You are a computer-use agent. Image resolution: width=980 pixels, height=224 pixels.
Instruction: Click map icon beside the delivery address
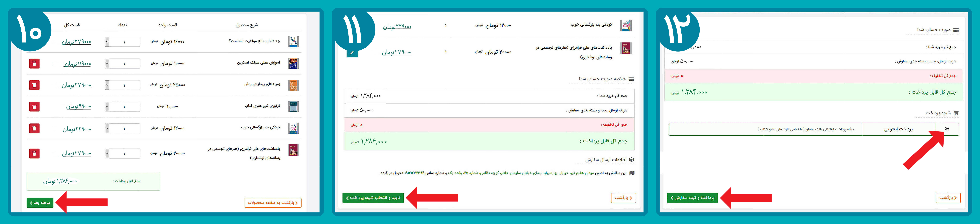632,173
